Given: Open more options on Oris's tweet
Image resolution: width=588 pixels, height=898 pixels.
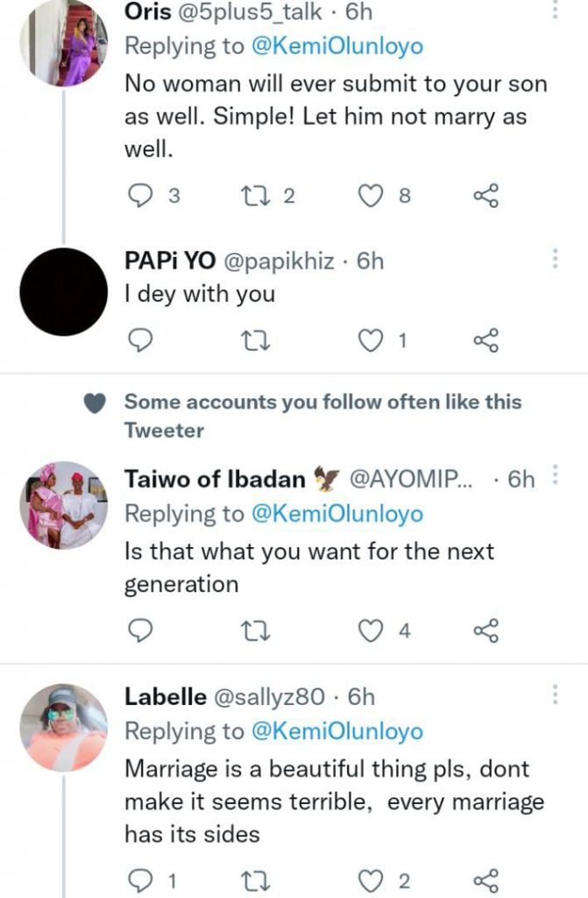Looking at the screenshot, I should tap(555, 11).
